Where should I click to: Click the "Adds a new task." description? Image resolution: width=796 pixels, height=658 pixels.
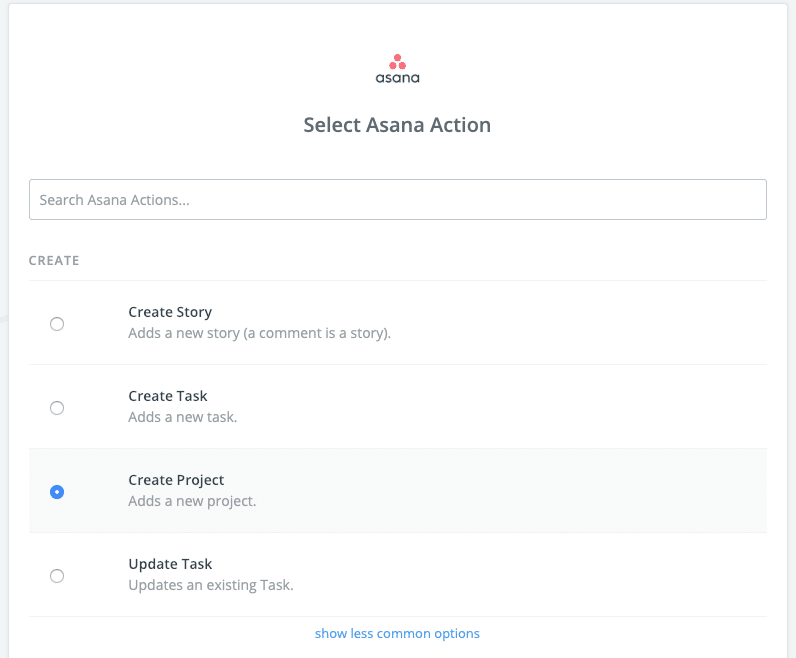coord(182,417)
